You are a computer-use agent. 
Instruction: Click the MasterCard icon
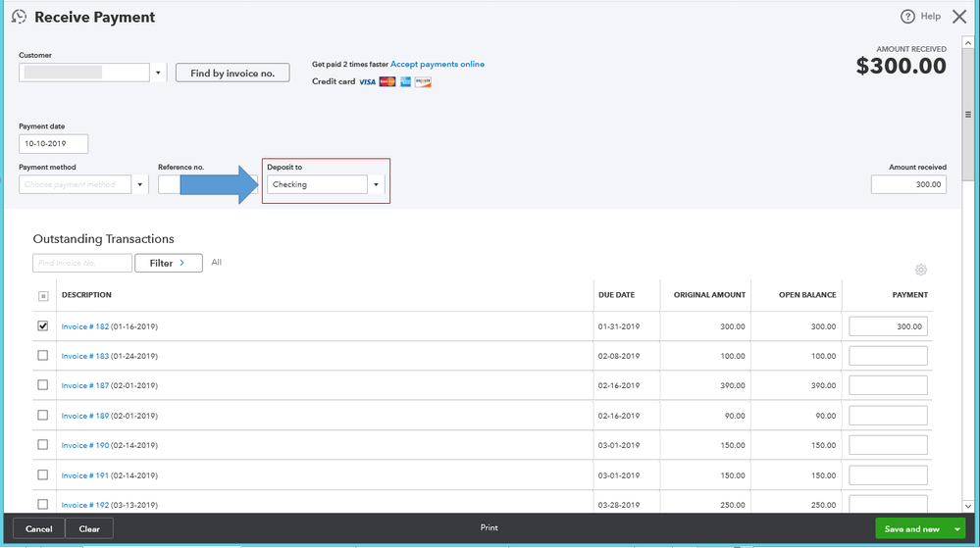[x=387, y=81]
